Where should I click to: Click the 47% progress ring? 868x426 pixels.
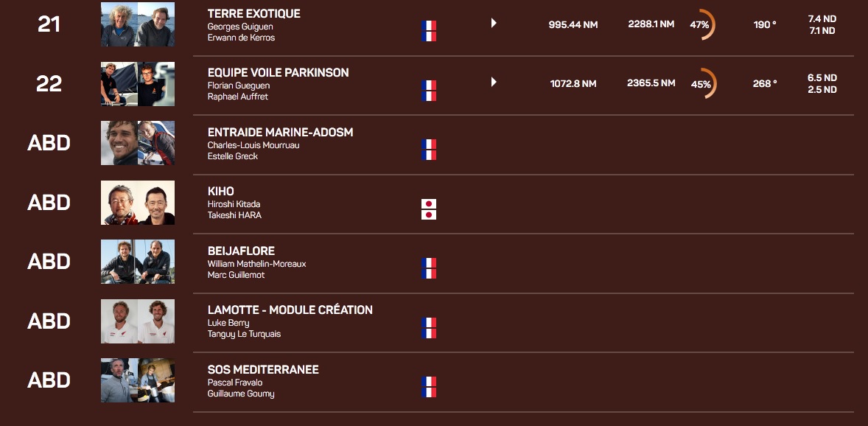(x=701, y=24)
